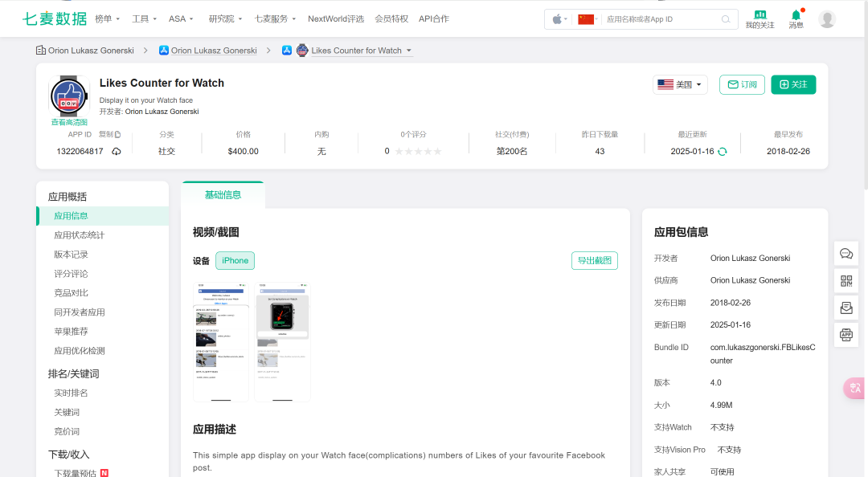Viewport: 868px width, 477px height.
Task: Open 版本记录 in sidebar
Action: (71, 255)
